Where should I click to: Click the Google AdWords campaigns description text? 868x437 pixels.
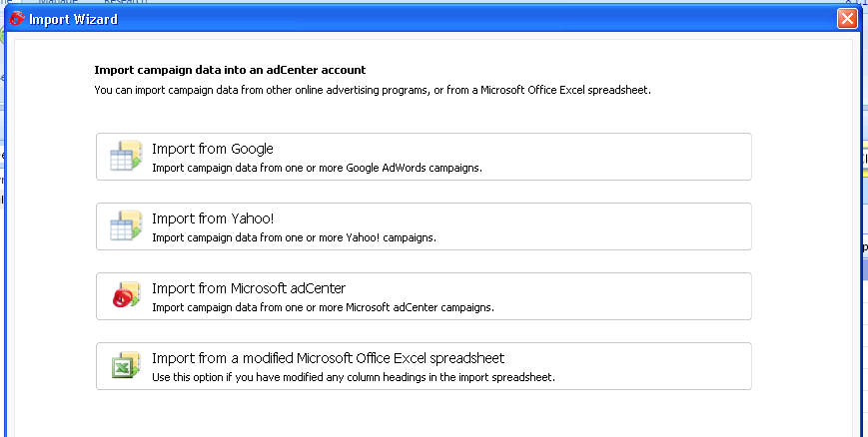tap(318, 168)
